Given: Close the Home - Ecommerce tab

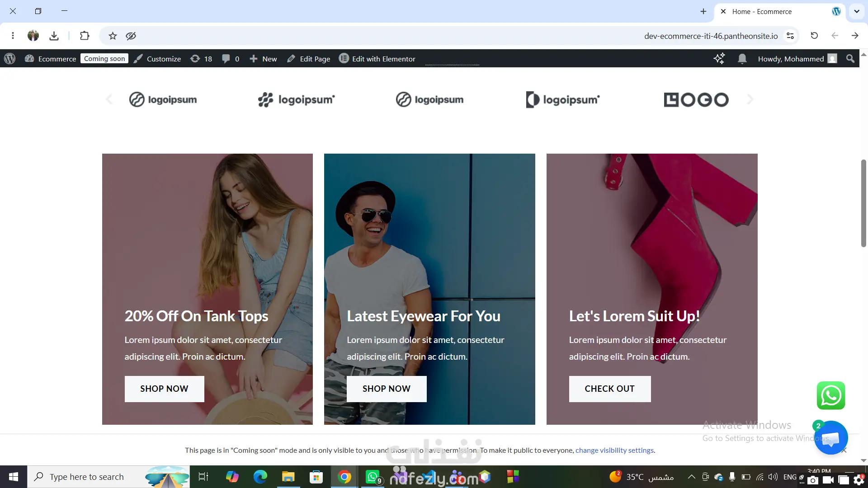Looking at the screenshot, I should click(723, 11).
